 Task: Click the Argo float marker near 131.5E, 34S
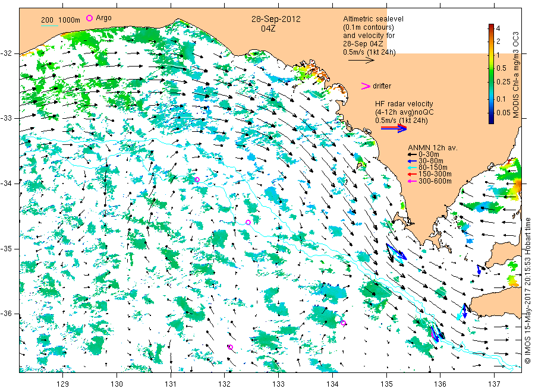(x=197, y=179)
